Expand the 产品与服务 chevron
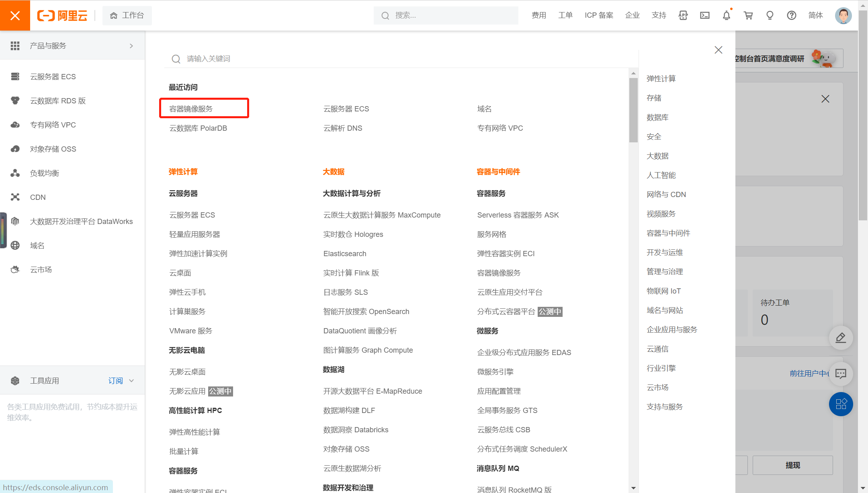The height and width of the screenshot is (493, 868). coord(131,46)
